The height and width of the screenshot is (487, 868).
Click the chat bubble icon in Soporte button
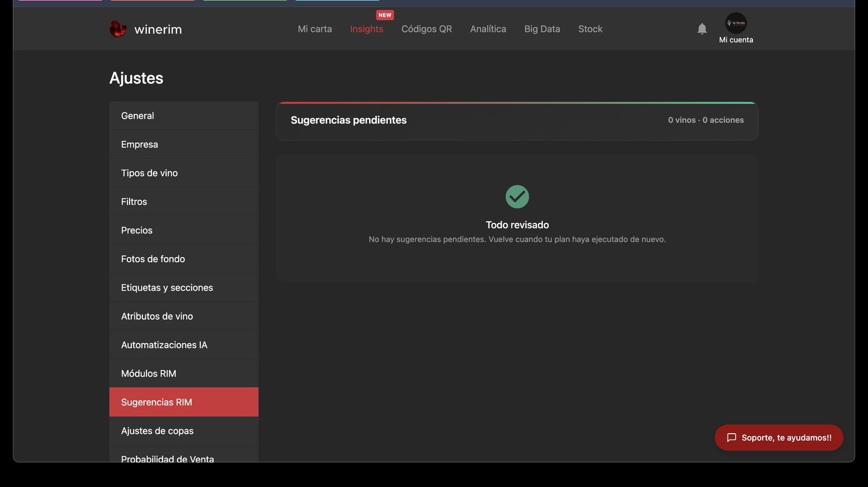[x=731, y=438]
